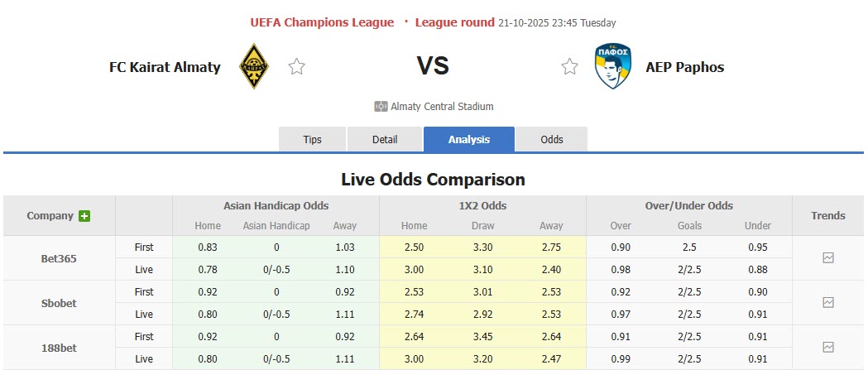The image size is (868, 370).
Task: Click the AEP Paphos club crest
Action: (x=613, y=67)
